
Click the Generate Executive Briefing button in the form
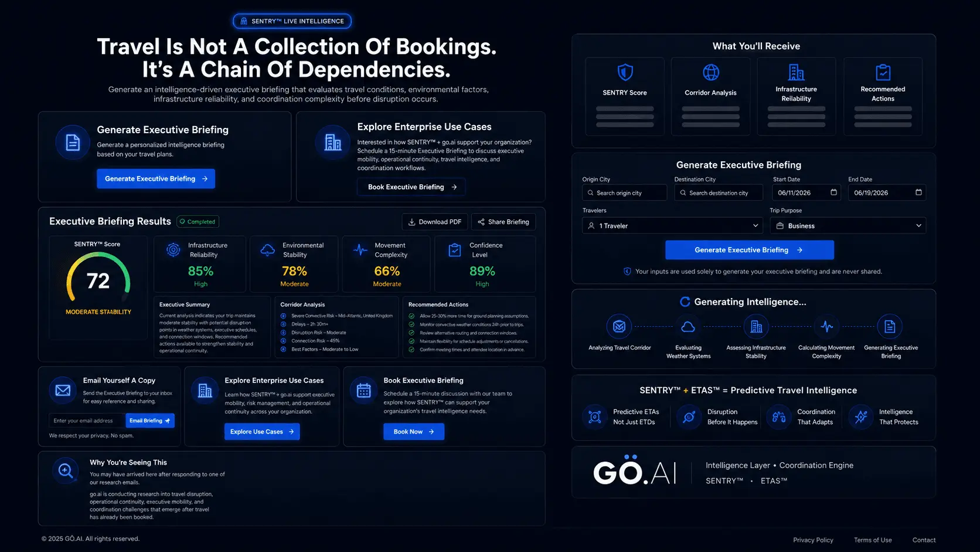tap(750, 250)
